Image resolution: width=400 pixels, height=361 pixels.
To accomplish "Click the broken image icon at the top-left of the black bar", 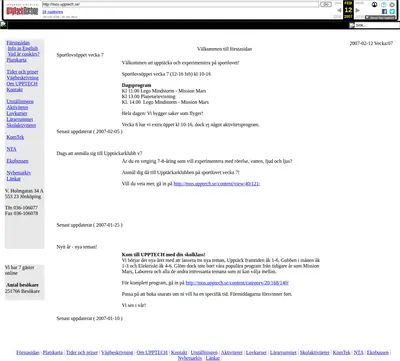I will 3,24.
